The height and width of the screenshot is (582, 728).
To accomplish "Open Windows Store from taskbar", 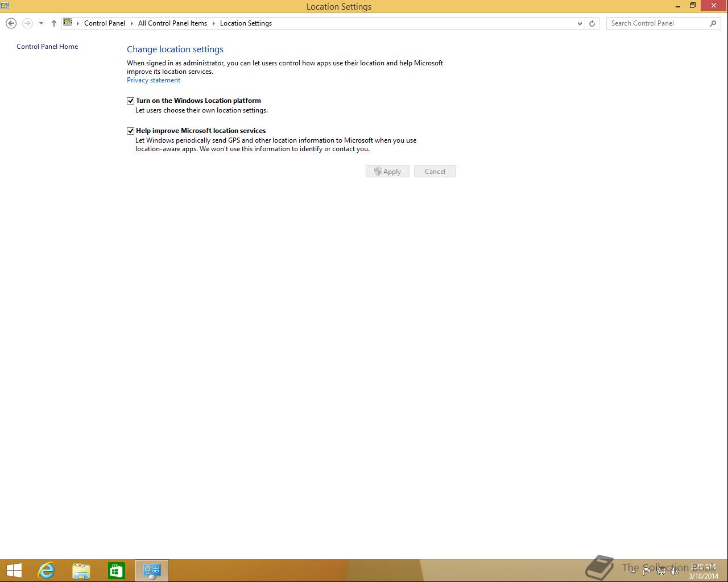I will (x=117, y=571).
